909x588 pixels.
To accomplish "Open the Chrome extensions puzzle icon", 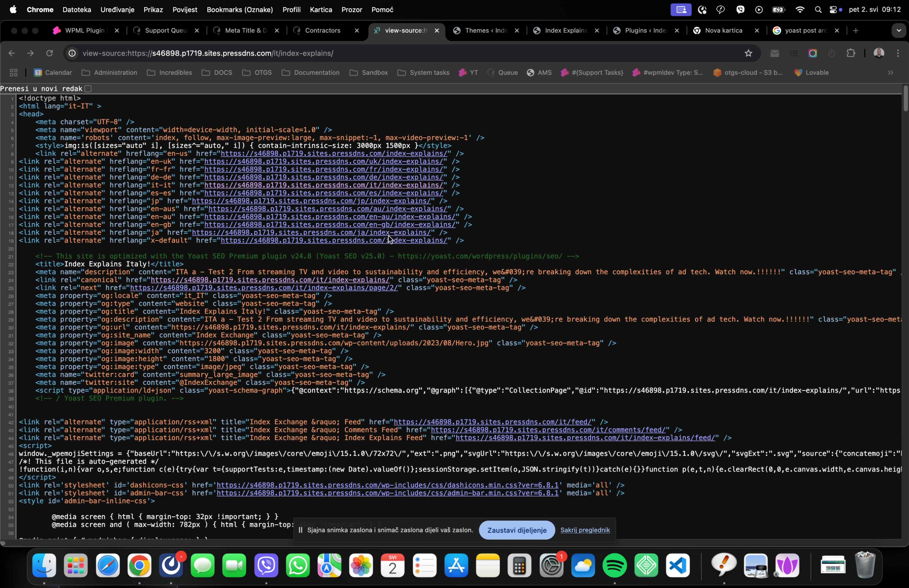I will pyautogui.click(x=850, y=53).
